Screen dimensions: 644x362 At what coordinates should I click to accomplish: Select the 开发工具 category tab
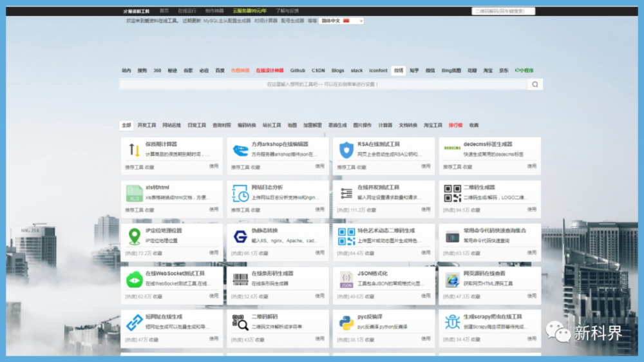coord(147,126)
